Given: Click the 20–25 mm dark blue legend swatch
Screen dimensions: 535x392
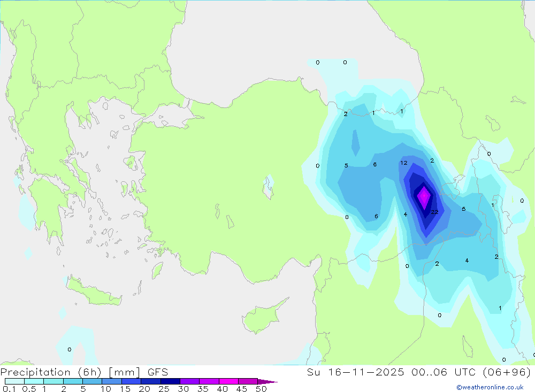Looking at the screenshot, I should (151, 381).
